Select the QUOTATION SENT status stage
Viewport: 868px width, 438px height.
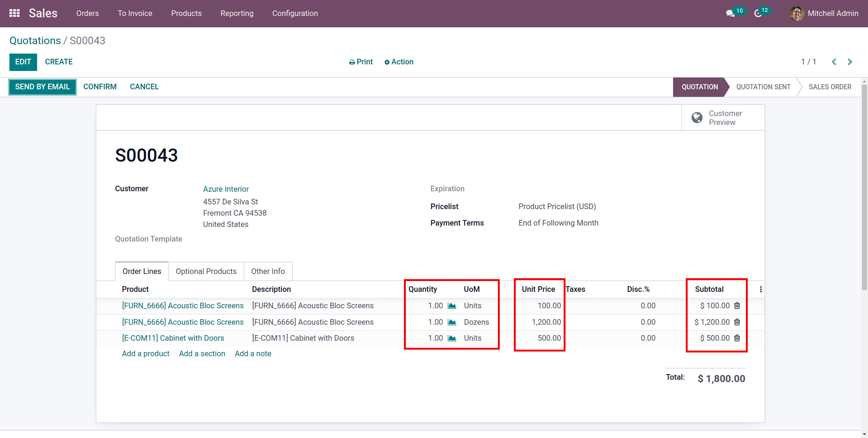click(763, 87)
